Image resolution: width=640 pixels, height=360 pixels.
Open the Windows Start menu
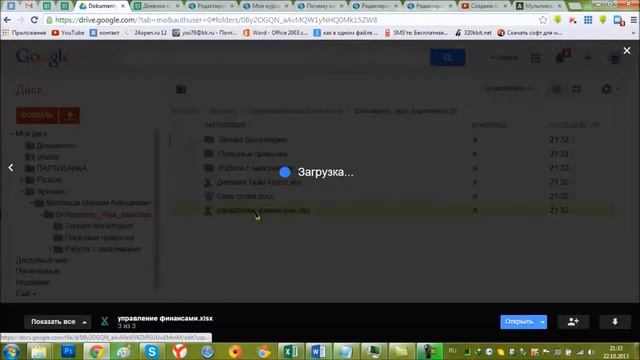[11, 351]
